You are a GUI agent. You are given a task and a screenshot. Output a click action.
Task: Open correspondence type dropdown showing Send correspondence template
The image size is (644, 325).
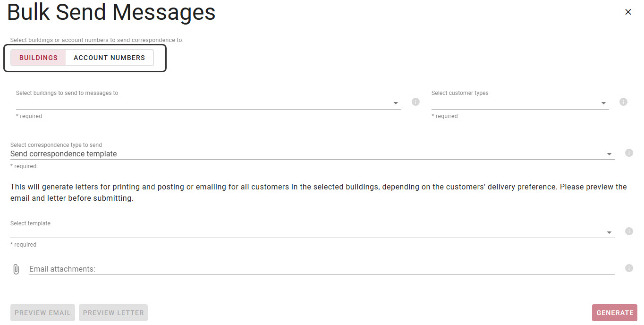pos(312,154)
